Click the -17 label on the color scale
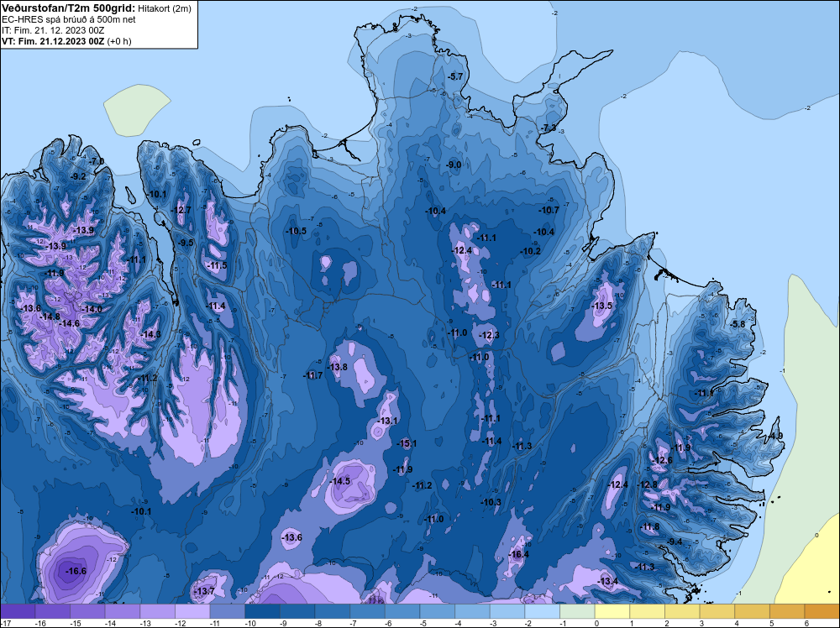Image resolution: width=840 pixels, height=628 pixels. pos(5,623)
